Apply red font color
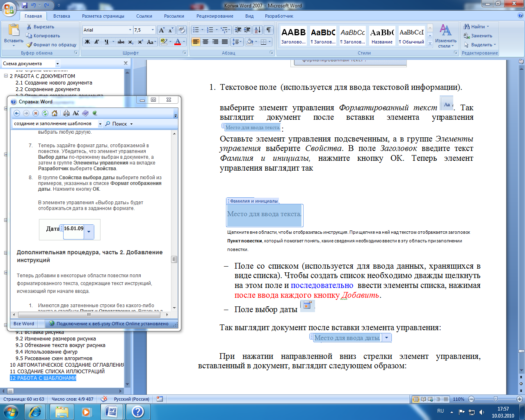 point(178,42)
